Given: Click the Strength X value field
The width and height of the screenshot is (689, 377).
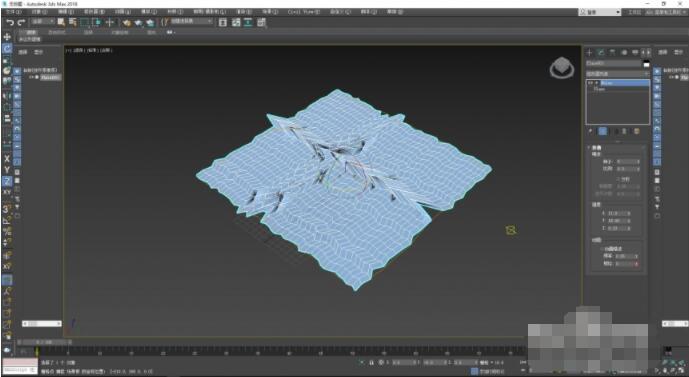Looking at the screenshot, I should [619, 213].
